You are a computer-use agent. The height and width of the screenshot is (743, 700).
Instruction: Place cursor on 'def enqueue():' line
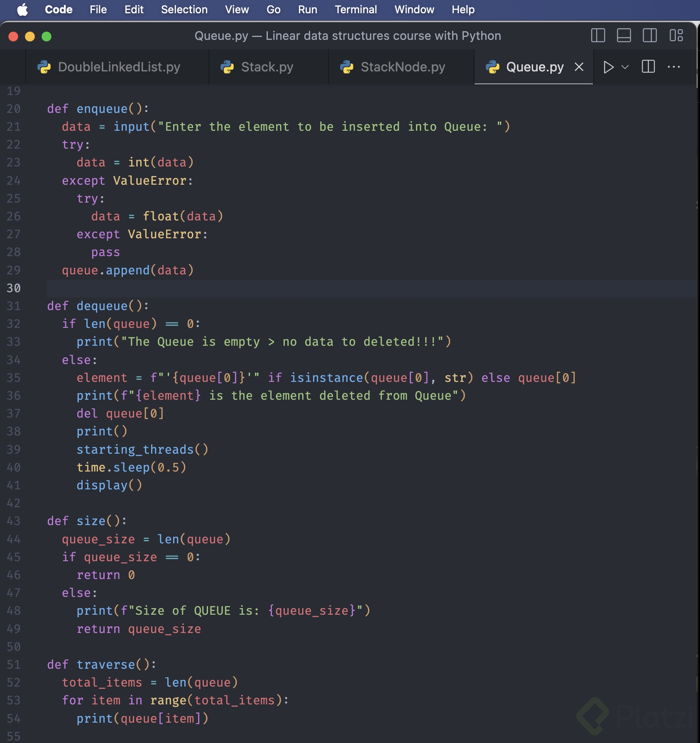(98, 109)
